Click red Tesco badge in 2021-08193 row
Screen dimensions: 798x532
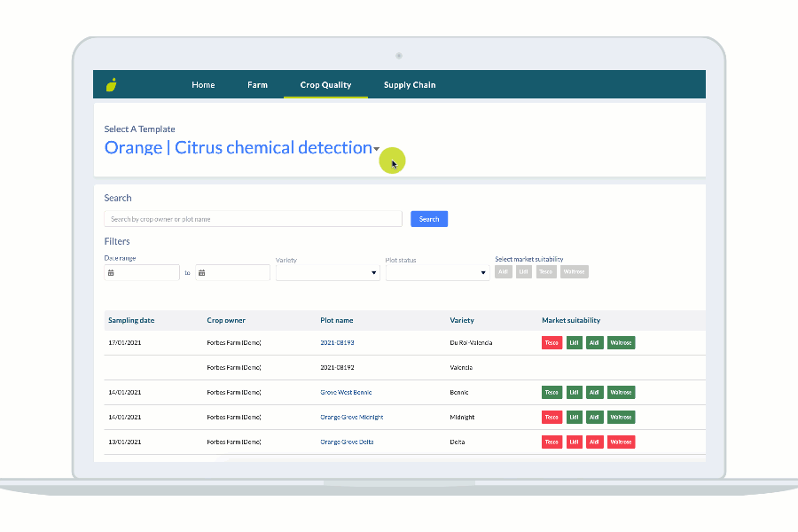coord(552,342)
